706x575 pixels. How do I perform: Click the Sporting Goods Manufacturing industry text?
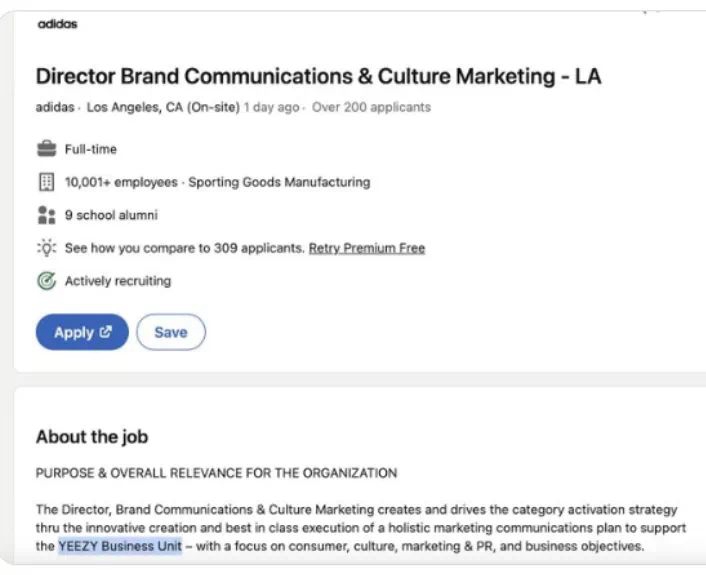pos(279,182)
